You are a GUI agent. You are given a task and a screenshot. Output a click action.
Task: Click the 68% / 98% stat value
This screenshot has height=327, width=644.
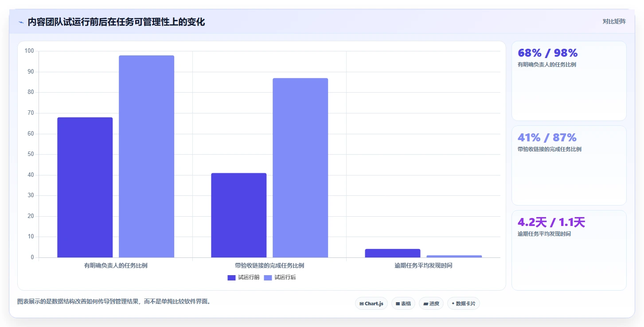pos(548,53)
